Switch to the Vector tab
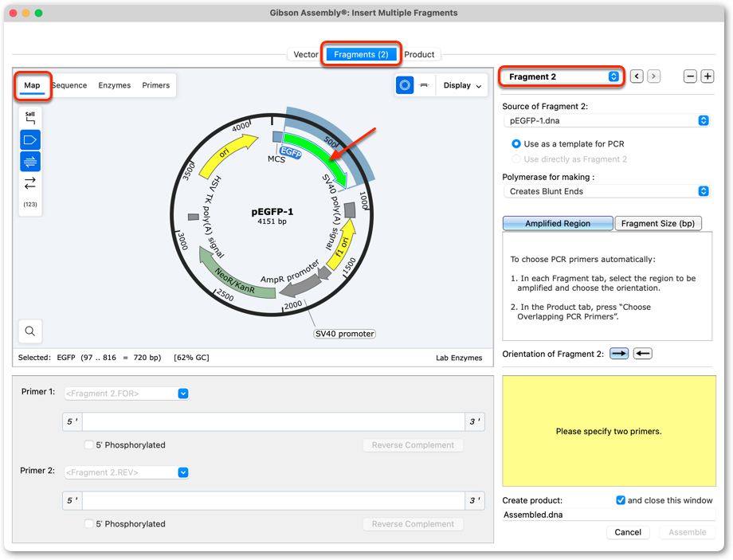The height and width of the screenshot is (560, 733). [x=305, y=55]
